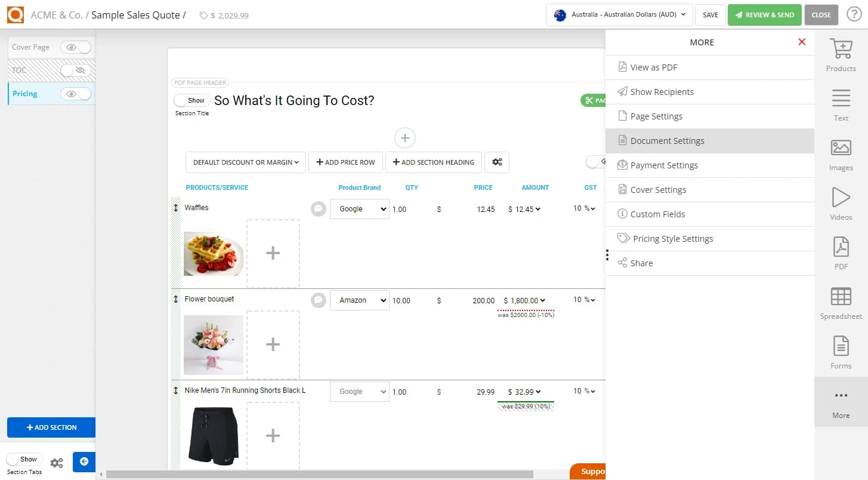Screen dimensions: 868x480
Task: Toggle Show for Section Tabs
Action: pos(24,459)
